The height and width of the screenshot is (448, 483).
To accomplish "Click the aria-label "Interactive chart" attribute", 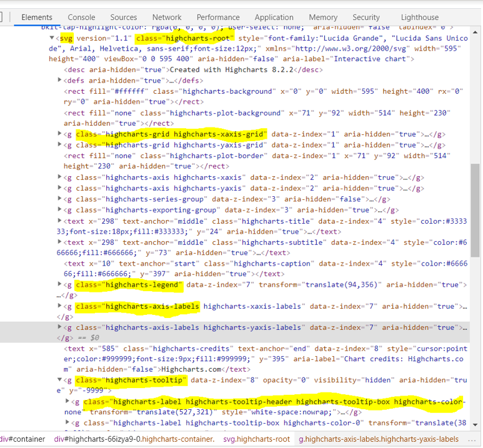I will [347, 59].
